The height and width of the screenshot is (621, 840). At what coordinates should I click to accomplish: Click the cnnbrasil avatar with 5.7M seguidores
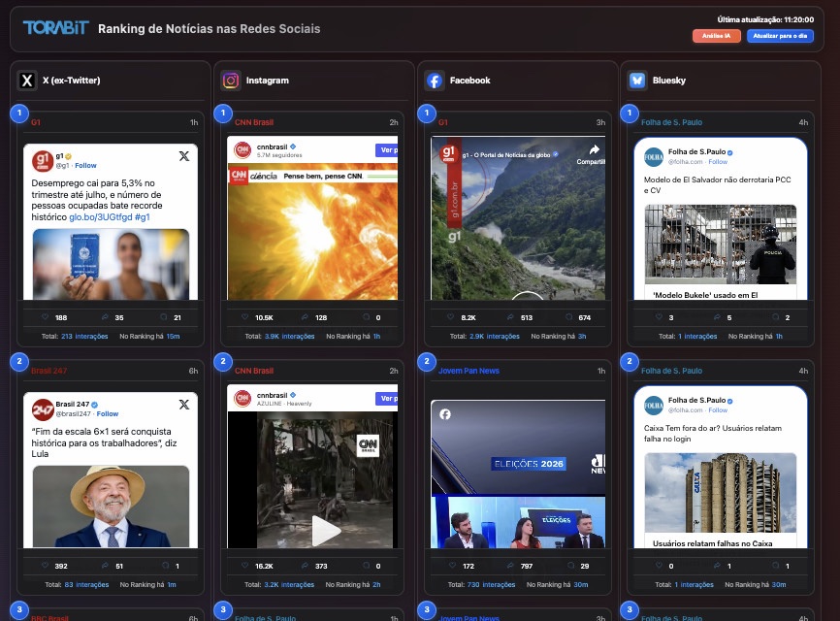tap(242, 150)
